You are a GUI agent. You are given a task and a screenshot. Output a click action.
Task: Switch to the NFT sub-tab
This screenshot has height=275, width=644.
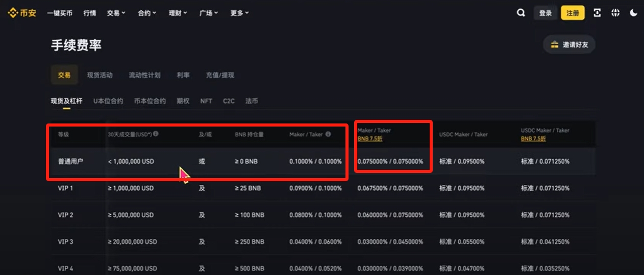pyautogui.click(x=206, y=101)
